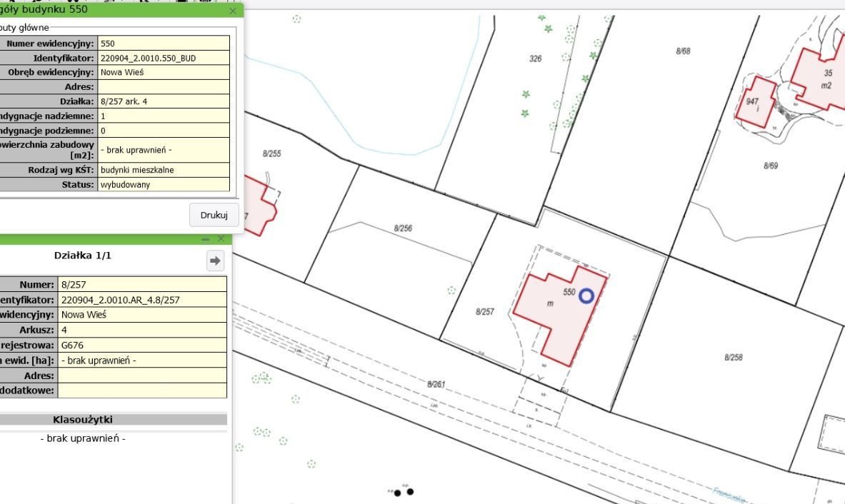This screenshot has height=504, width=845.
Task: Click parcel 8/68 label on the map
Action: coord(683,51)
